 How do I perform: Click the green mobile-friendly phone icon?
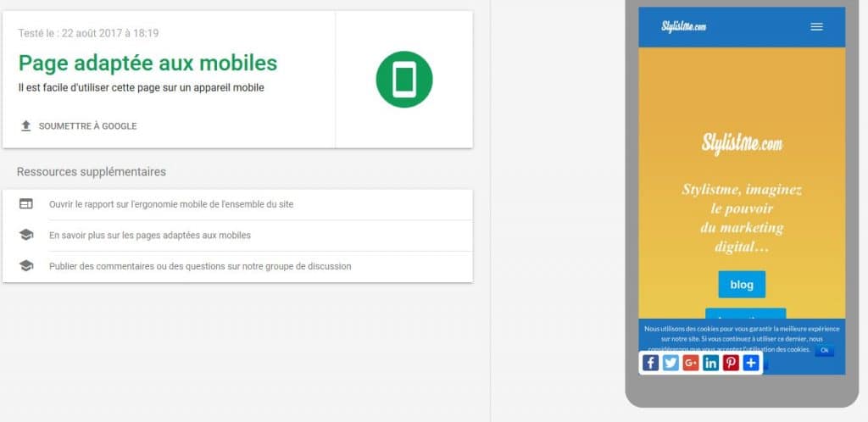(404, 80)
